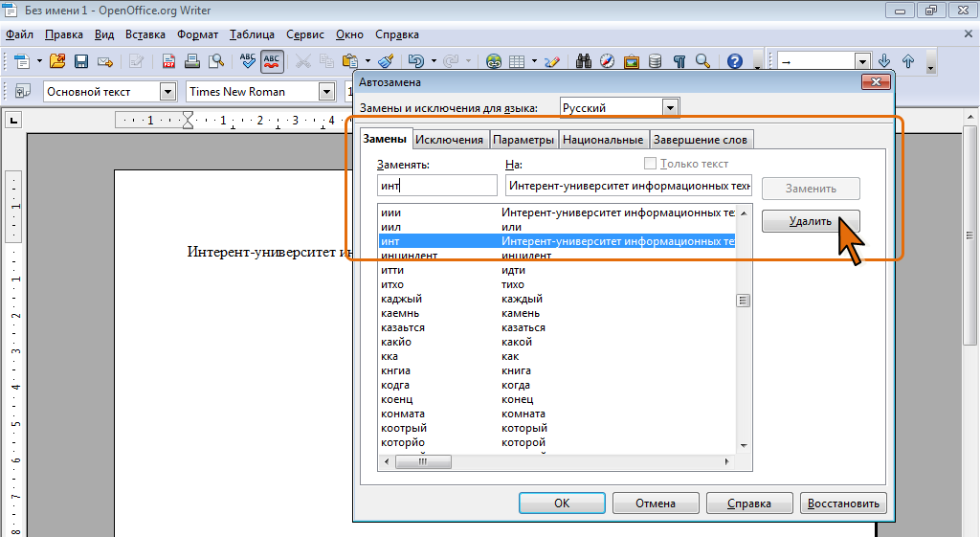This screenshot has width=980, height=537.
Task: Click the Format Paintbrush icon
Action: (x=385, y=61)
